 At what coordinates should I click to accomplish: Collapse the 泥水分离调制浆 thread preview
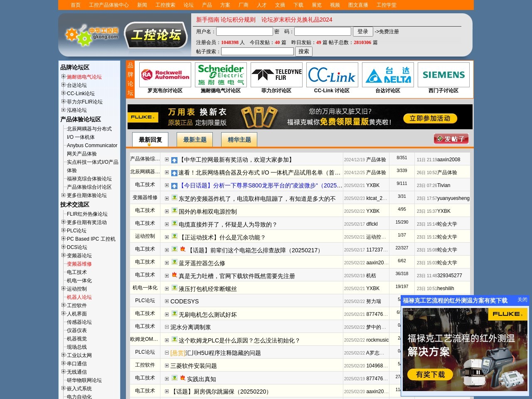[167, 327]
